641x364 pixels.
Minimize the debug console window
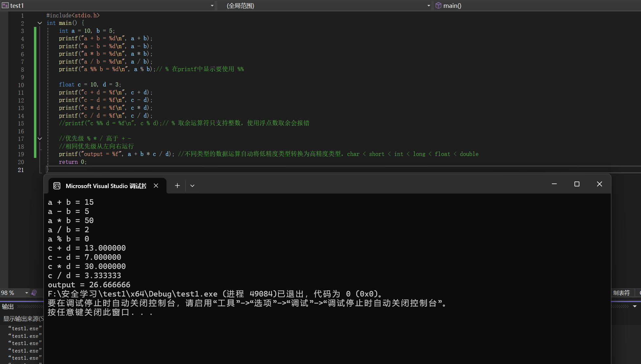point(554,184)
